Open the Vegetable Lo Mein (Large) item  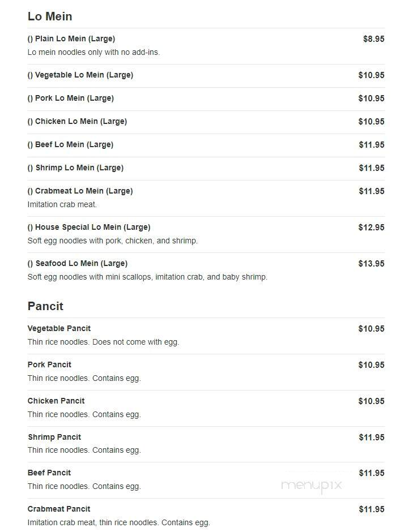click(x=206, y=75)
